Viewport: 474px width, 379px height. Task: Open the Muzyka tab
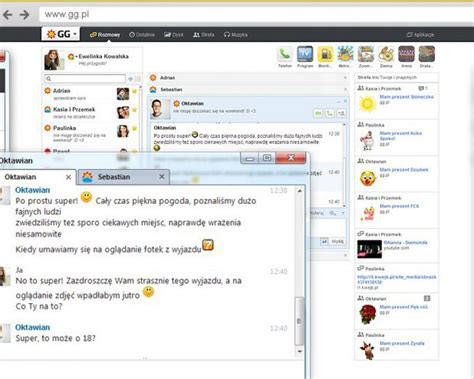click(236, 35)
